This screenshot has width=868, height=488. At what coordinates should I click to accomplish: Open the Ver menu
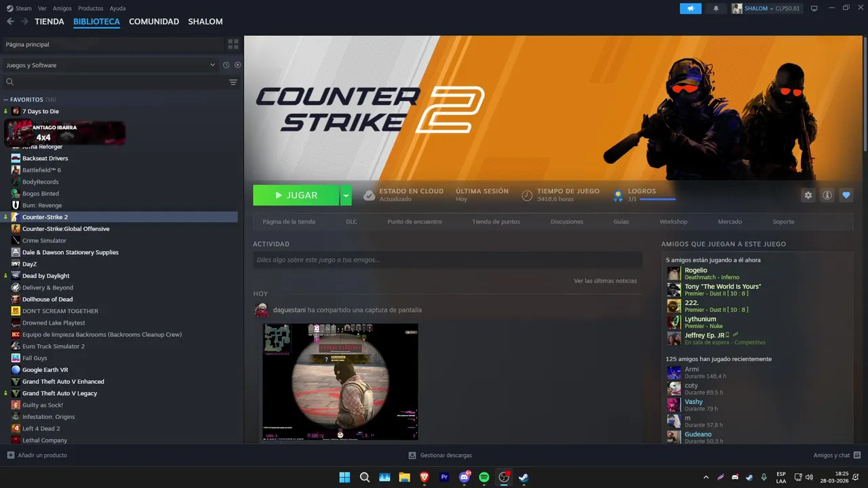[42, 8]
